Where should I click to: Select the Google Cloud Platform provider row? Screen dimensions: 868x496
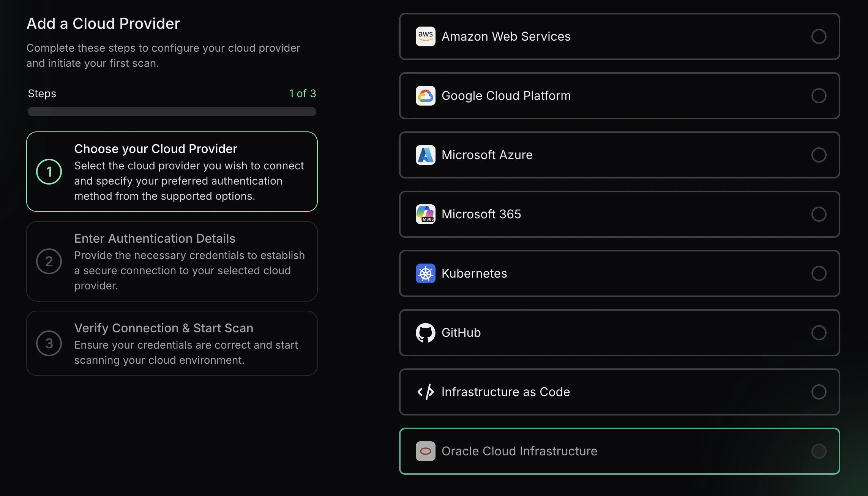tap(620, 96)
